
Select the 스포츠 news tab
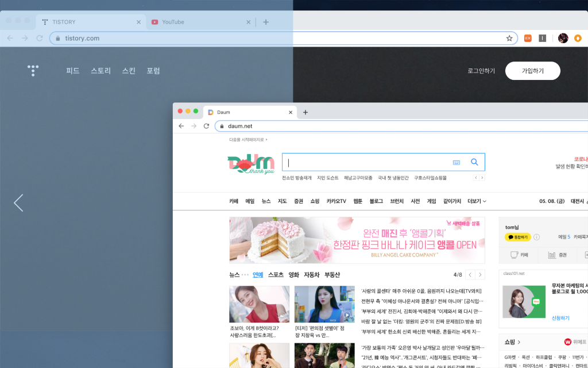[x=276, y=275]
